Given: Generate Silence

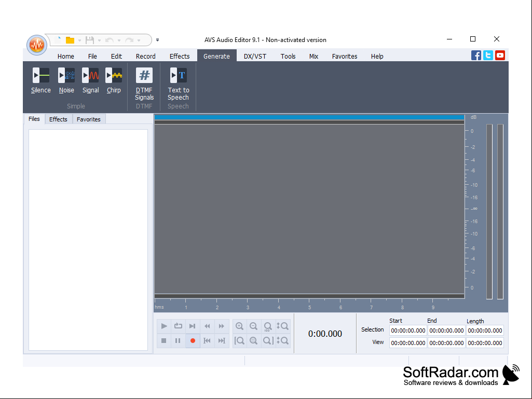Looking at the screenshot, I should 40,81.
